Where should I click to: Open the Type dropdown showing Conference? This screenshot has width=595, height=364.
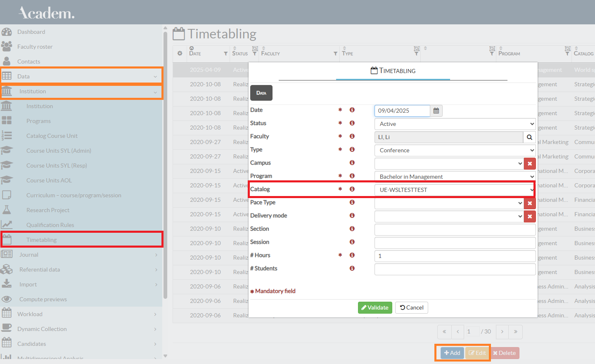point(455,150)
